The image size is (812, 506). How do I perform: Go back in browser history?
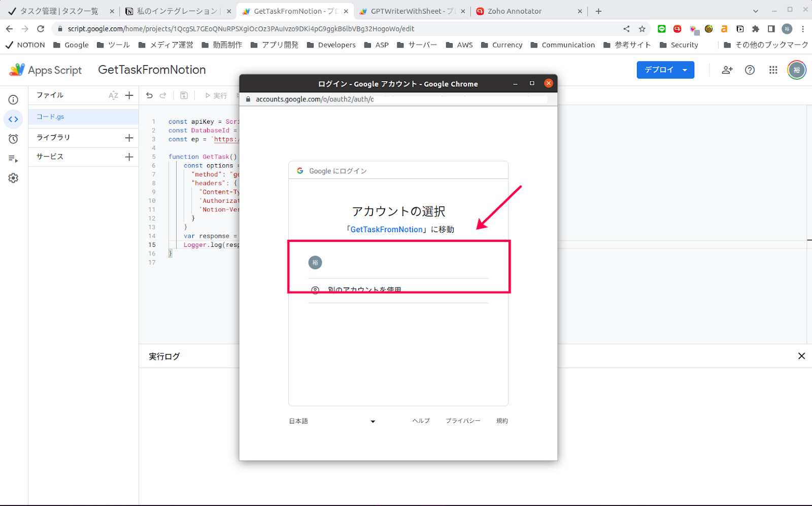(x=9, y=29)
